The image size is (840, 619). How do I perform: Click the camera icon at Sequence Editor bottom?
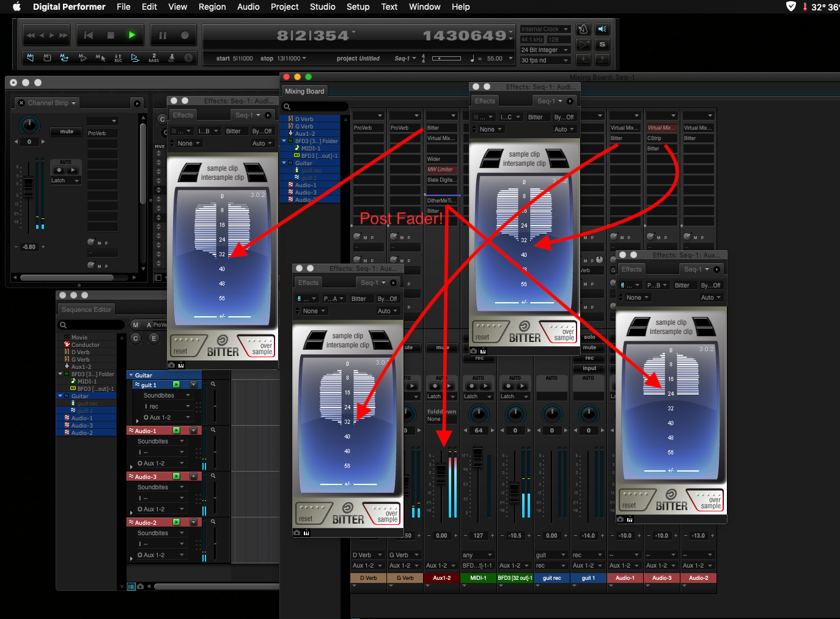tap(140, 587)
